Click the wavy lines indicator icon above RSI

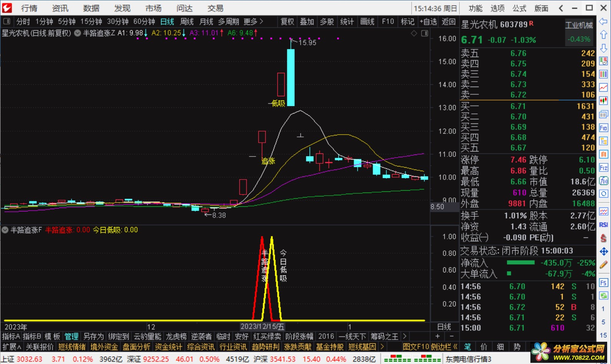pos(603,212)
